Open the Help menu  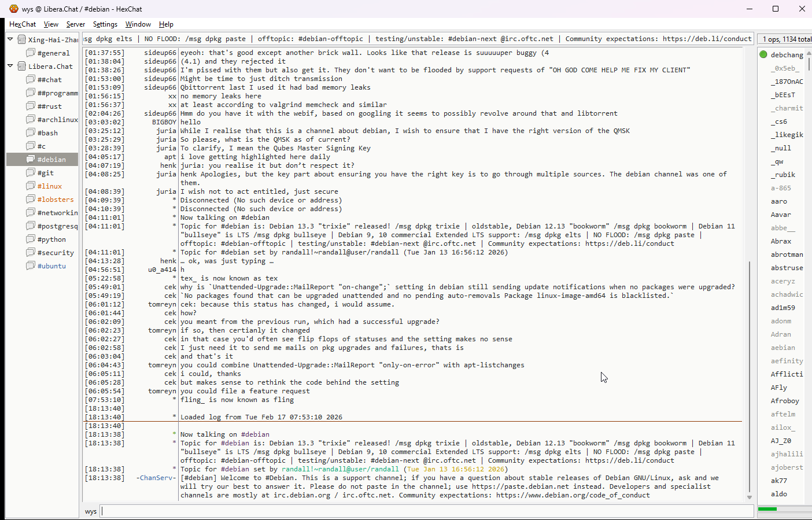pyautogui.click(x=166, y=24)
